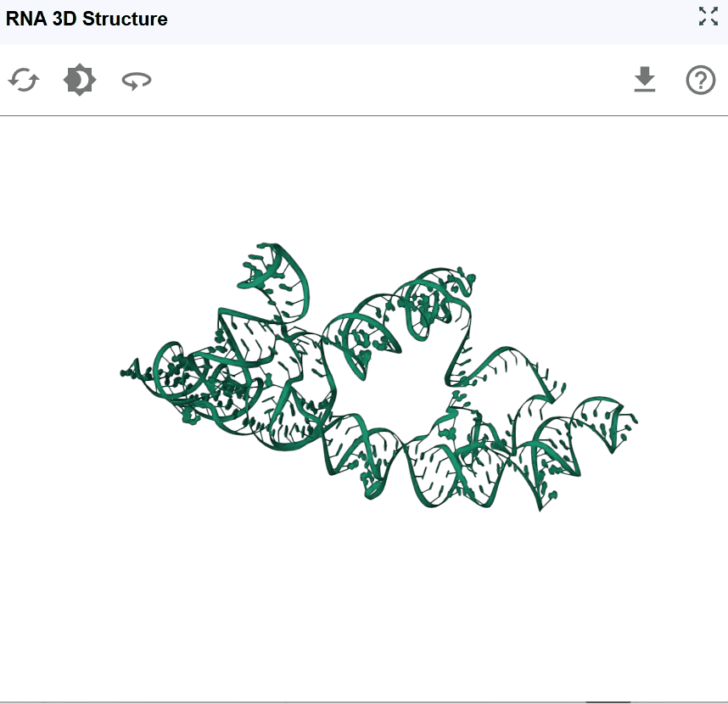Pick the small ring nucleotide at bottom helix
This screenshot has width=728, height=704.
coord(373,490)
